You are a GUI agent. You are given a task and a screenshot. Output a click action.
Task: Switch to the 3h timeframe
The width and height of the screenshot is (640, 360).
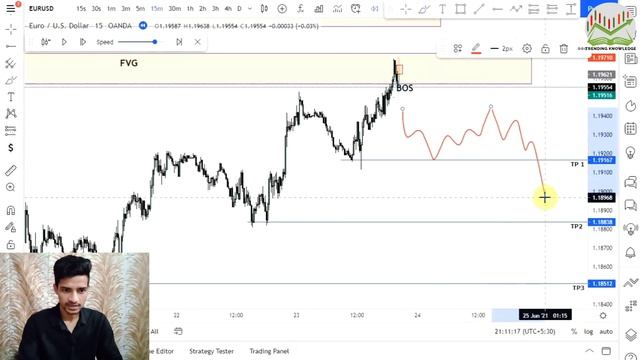(215, 9)
